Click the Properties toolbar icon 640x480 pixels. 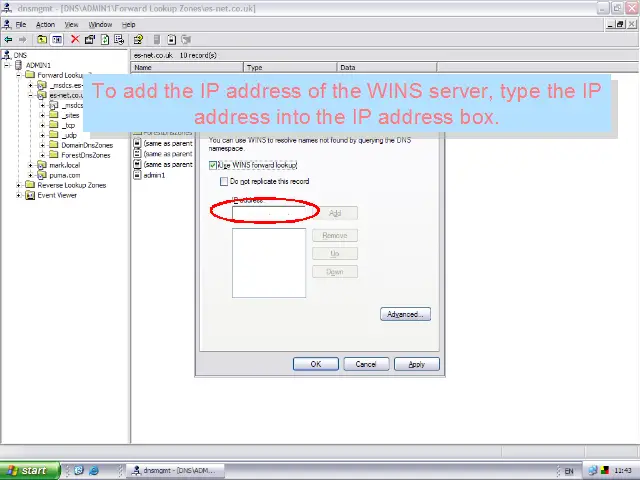pyautogui.click(x=90, y=40)
